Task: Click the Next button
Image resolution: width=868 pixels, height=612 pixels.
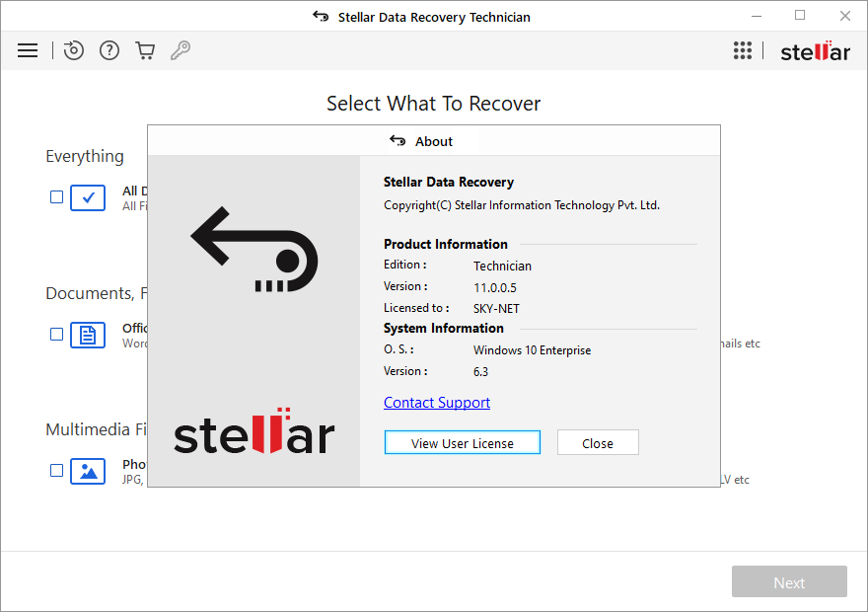Action: (x=789, y=581)
